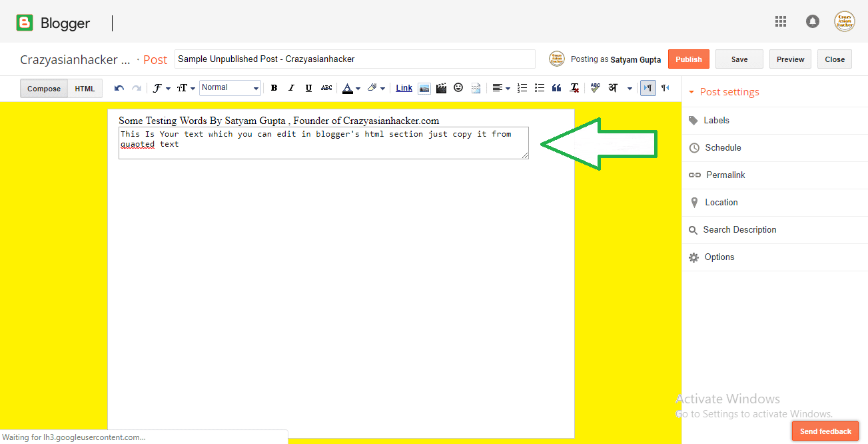This screenshot has width=868, height=444.
Task: Insert an image into the post
Action: (424, 87)
